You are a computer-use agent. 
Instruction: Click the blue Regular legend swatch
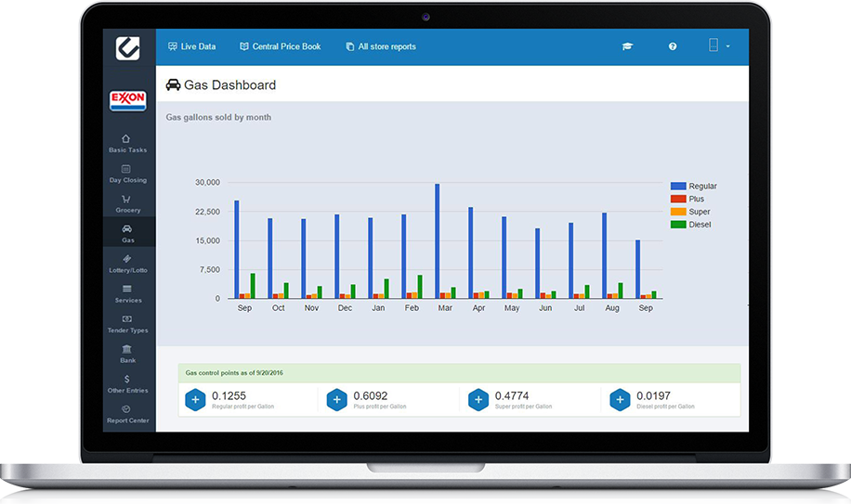coord(678,186)
